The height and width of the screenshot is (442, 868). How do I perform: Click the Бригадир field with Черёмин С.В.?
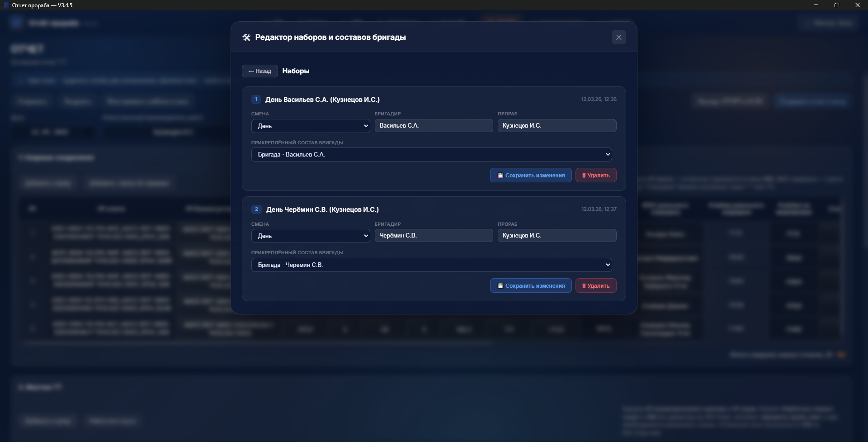pyautogui.click(x=433, y=236)
